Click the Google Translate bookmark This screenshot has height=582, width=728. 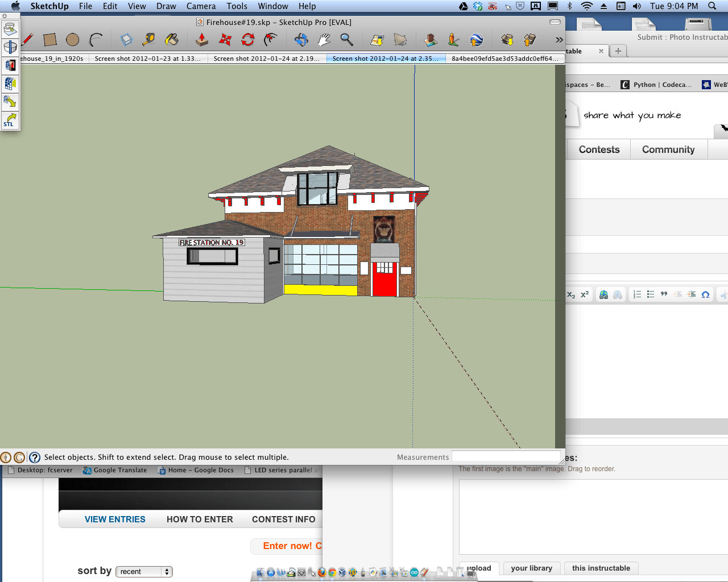115,470
